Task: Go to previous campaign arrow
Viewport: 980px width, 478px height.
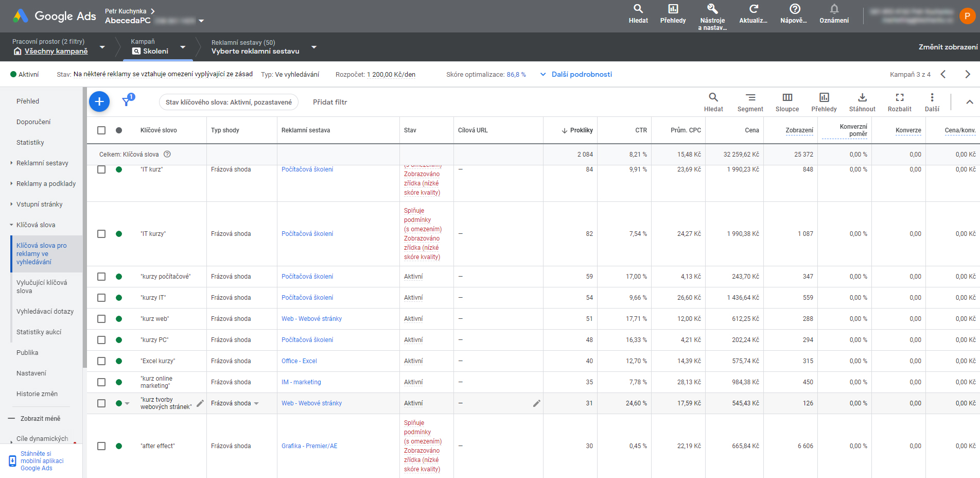Action: pos(943,74)
